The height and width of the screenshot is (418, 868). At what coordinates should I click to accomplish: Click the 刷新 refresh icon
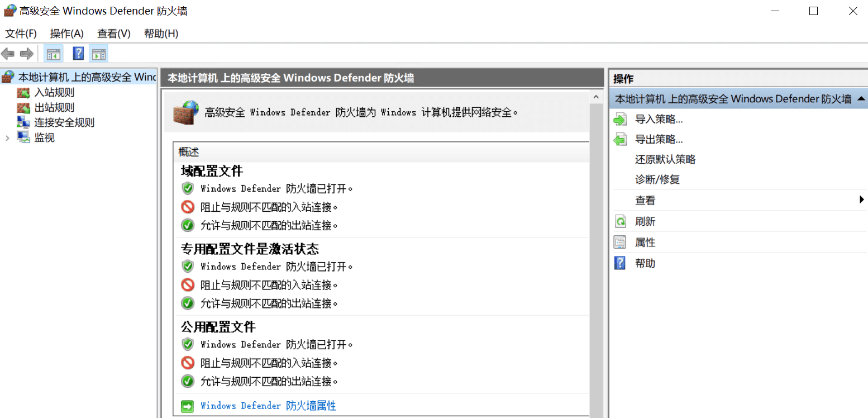pyautogui.click(x=620, y=221)
